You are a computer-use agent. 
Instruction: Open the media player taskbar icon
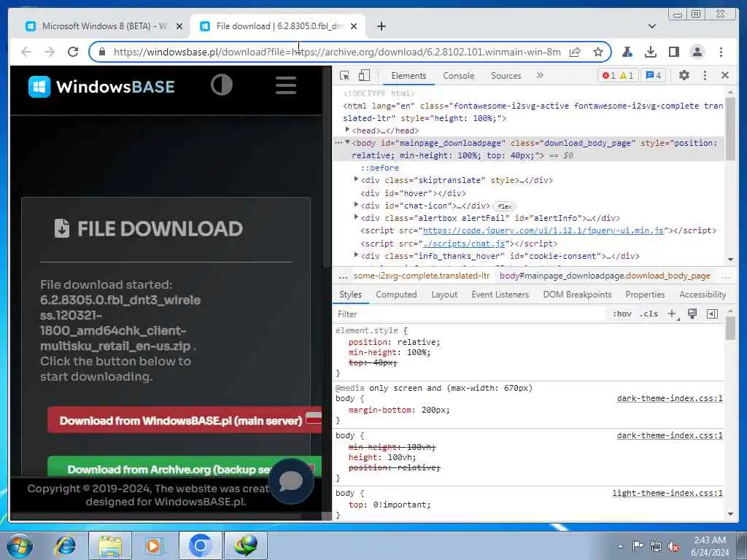tap(154, 545)
